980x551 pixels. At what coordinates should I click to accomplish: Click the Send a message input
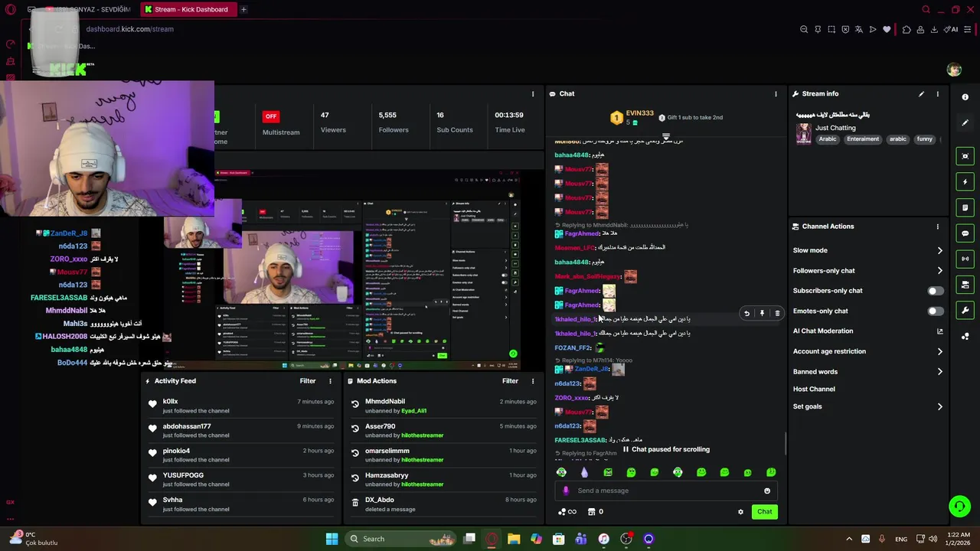point(666,491)
